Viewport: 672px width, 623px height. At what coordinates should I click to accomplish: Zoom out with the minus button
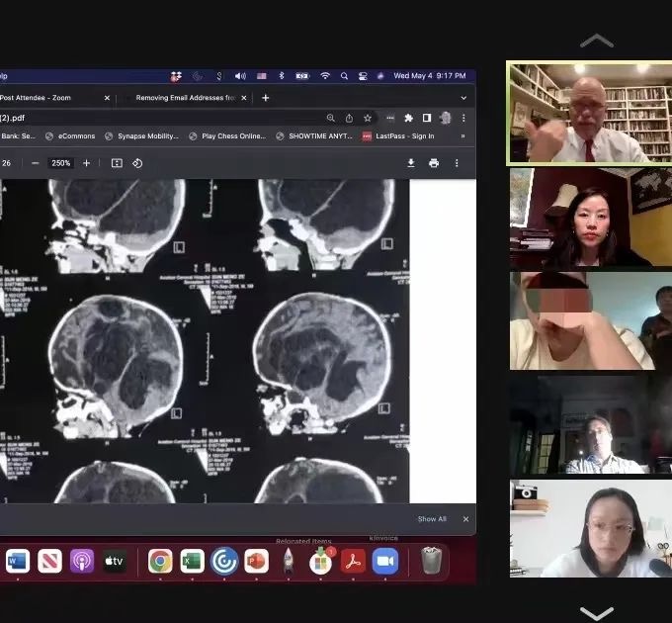(36, 163)
